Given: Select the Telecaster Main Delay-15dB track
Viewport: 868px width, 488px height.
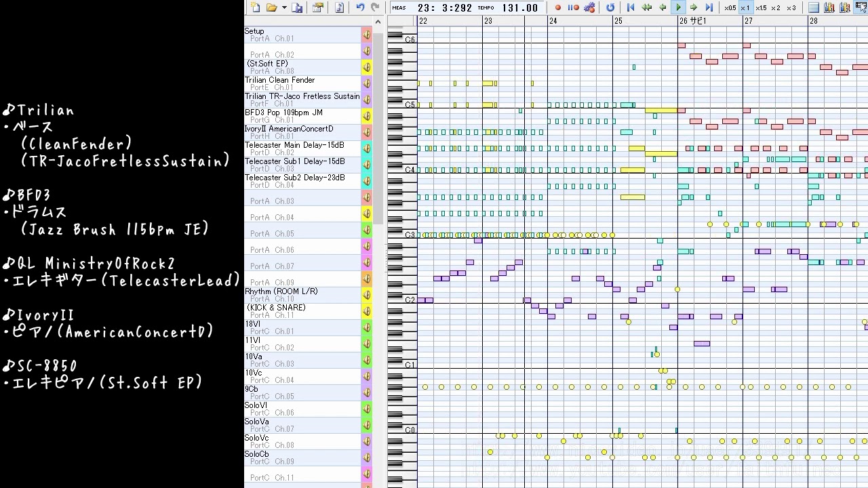Looking at the screenshot, I should 294,145.
